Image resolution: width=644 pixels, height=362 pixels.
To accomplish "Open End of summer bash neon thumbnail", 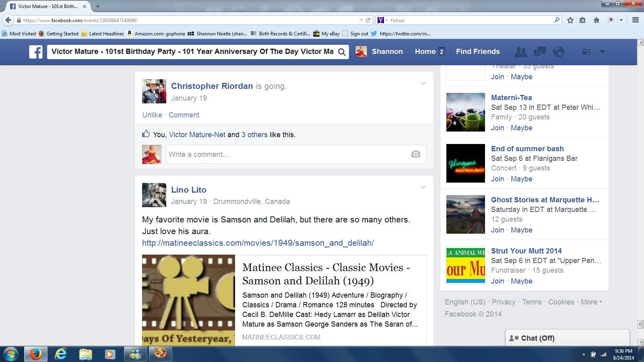I will point(466,163).
